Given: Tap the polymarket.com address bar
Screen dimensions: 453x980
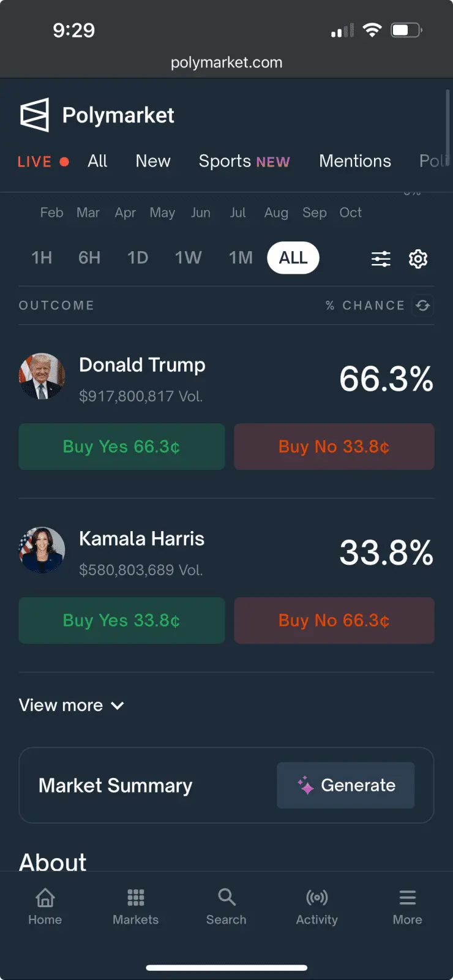Looking at the screenshot, I should point(226,62).
